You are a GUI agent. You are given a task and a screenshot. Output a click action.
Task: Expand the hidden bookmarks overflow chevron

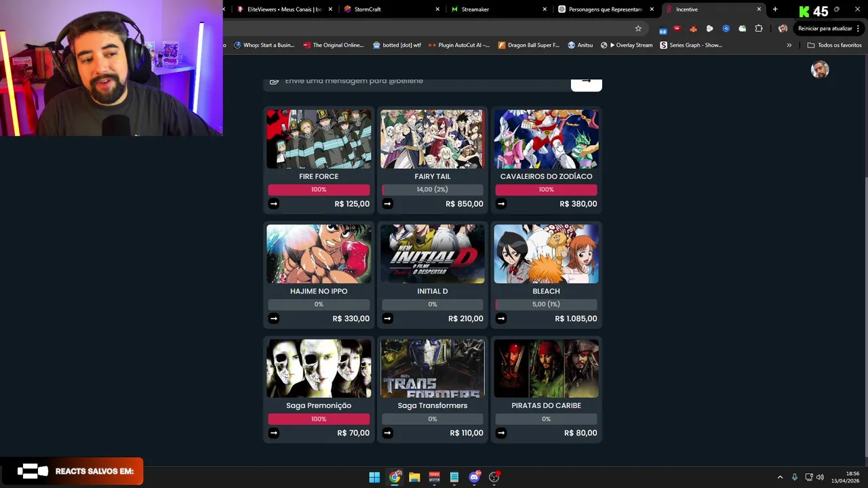click(789, 45)
